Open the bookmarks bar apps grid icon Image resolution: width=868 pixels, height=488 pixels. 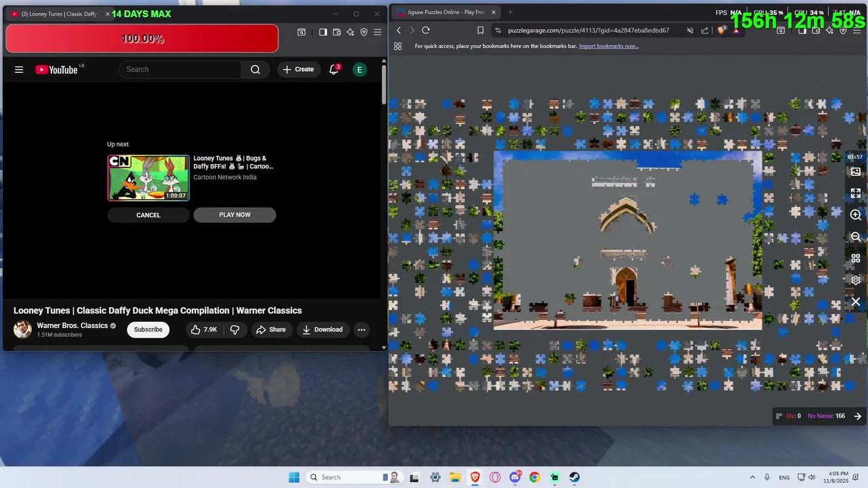(398, 46)
